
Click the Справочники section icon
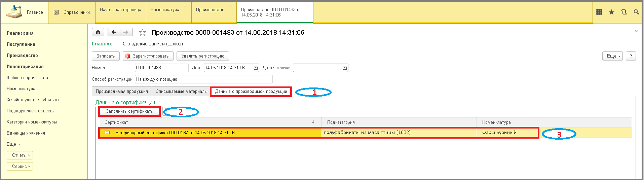(x=56, y=12)
